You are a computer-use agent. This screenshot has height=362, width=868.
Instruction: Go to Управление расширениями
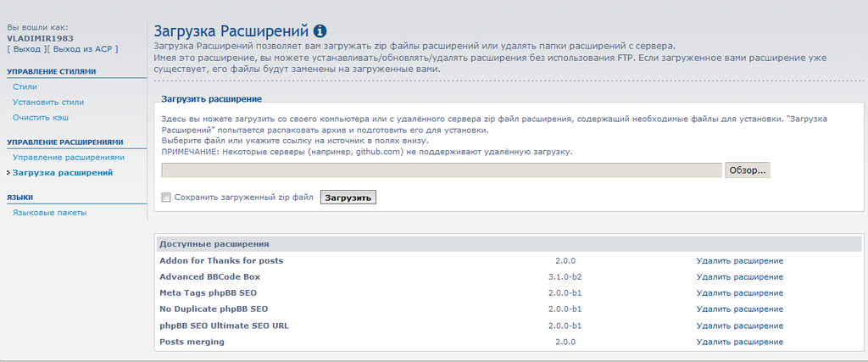click(69, 158)
